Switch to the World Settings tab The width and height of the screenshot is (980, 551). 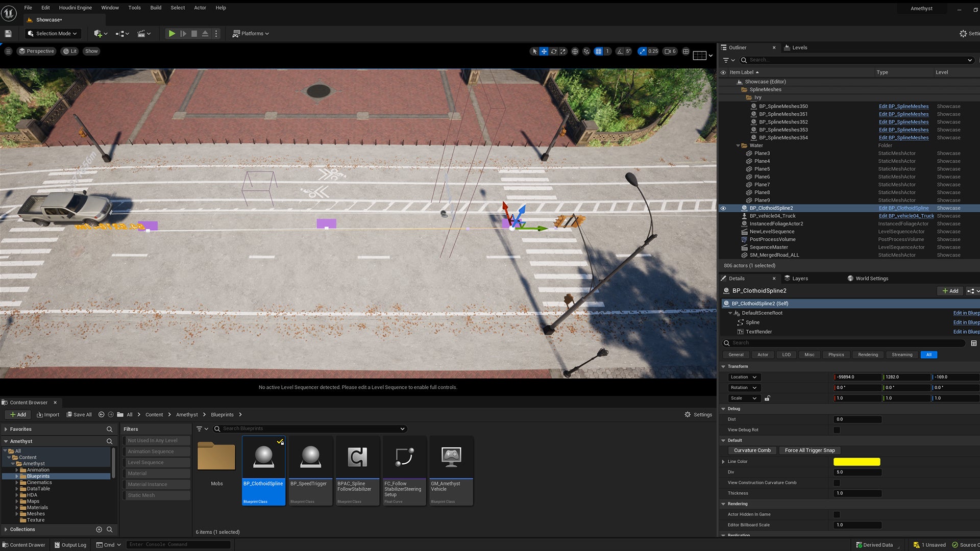(x=871, y=279)
